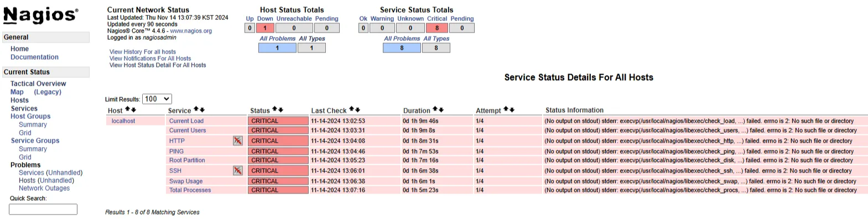Click the Warning header in service totals

[x=382, y=19]
